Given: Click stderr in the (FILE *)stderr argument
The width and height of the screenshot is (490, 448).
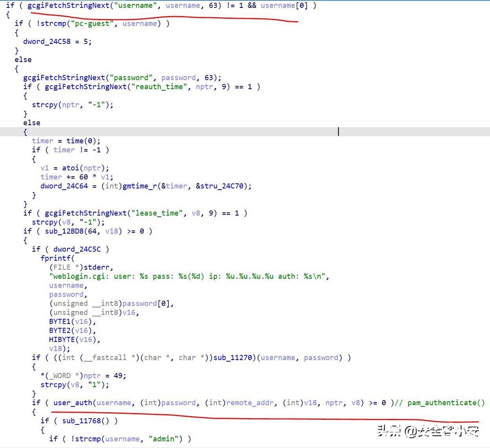Looking at the screenshot, I should coord(97,267).
